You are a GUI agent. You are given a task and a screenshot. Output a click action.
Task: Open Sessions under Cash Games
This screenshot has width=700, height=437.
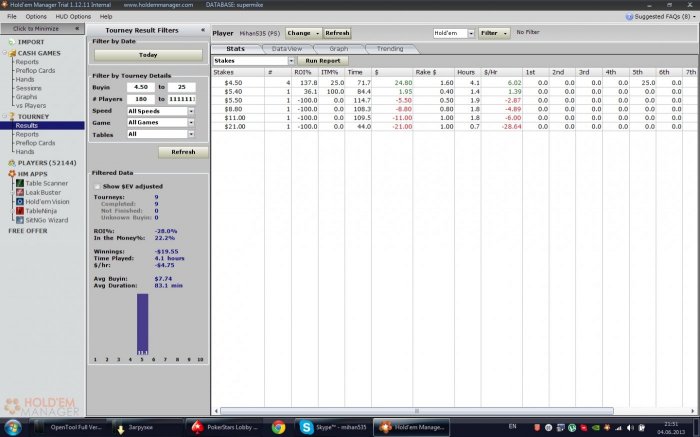coord(28,88)
